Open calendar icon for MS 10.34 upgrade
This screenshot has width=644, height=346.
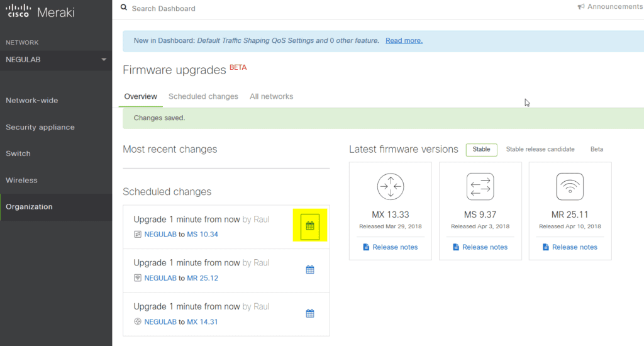click(x=310, y=226)
